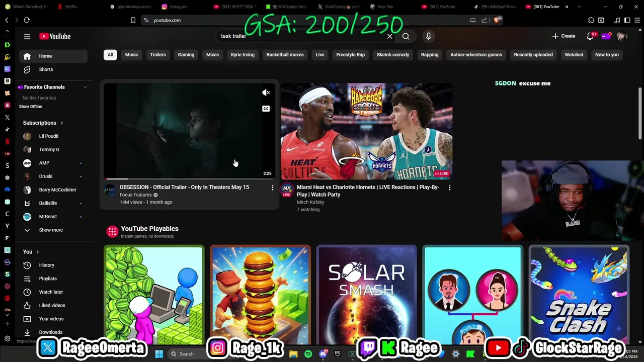Click the YouTube logo

[55, 36]
